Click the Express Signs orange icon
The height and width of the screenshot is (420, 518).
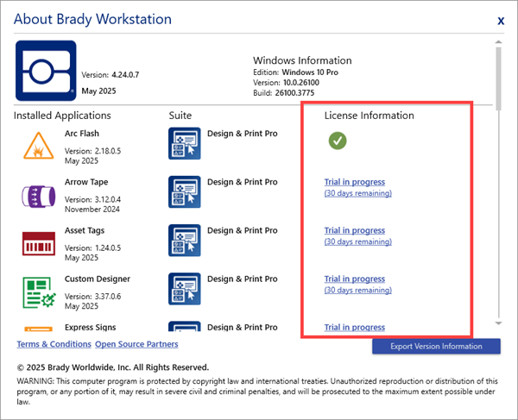[38, 329]
